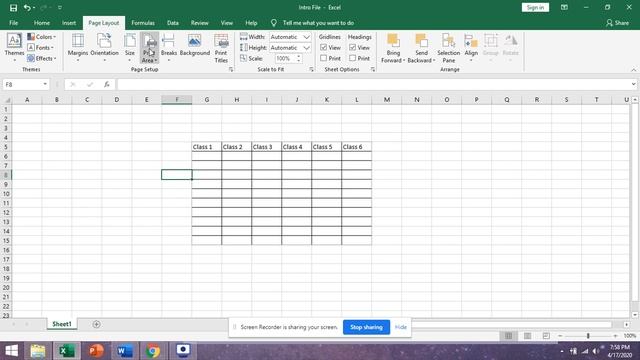The width and height of the screenshot is (640, 360).
Task: Open PowerPoint from the taskbar
Action: pos(96,351)
